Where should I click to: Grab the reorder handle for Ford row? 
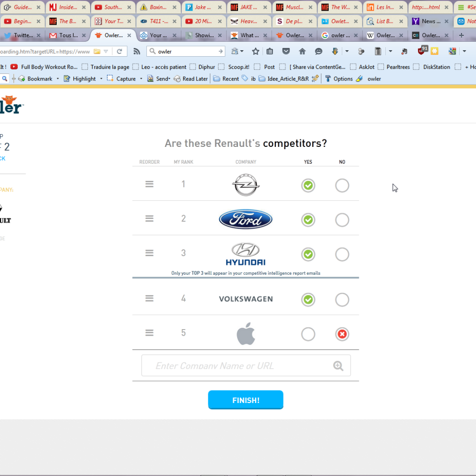(x=149, y=218)
